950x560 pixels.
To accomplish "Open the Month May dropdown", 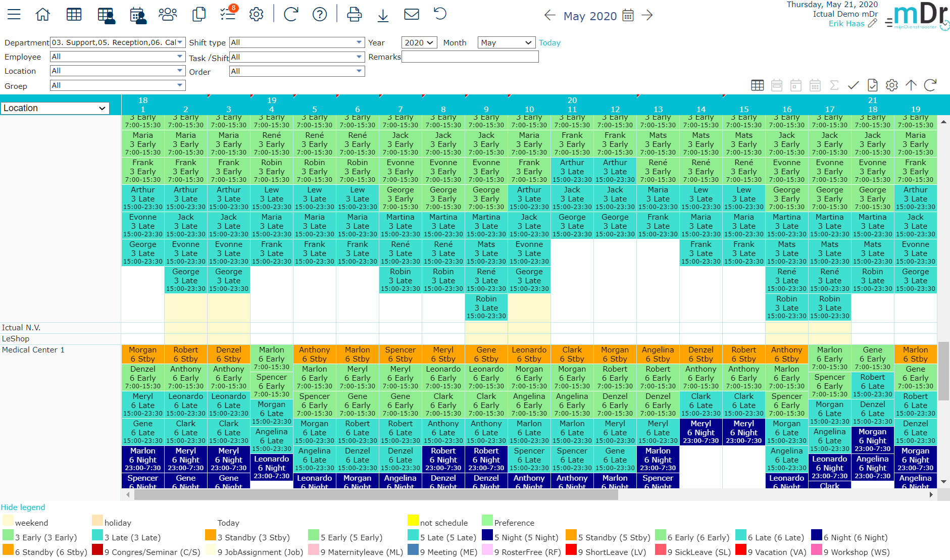I will pyautogui.click(x=507, y=42).
